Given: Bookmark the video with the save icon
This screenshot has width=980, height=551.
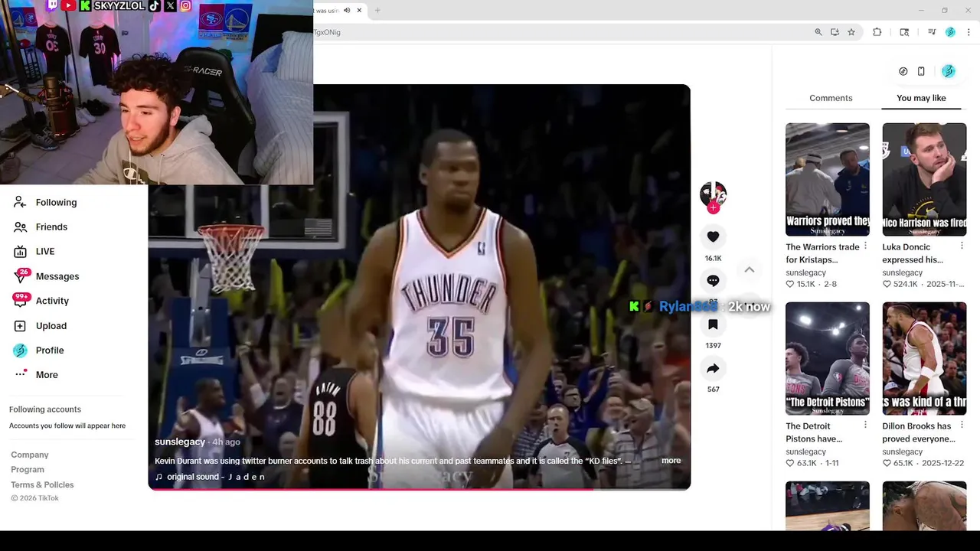Looking at the screenshot, I should (713, 324).
